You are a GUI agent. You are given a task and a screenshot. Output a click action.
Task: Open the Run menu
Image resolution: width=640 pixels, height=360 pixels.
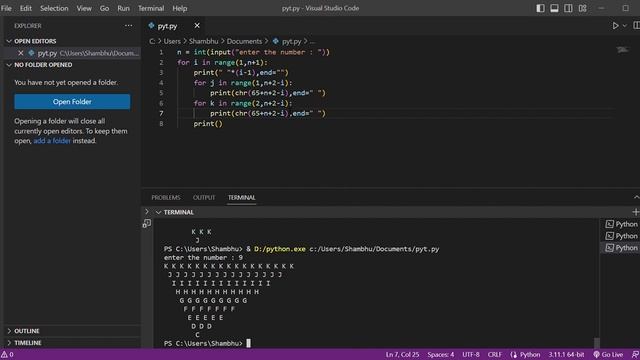pos(123,8)
